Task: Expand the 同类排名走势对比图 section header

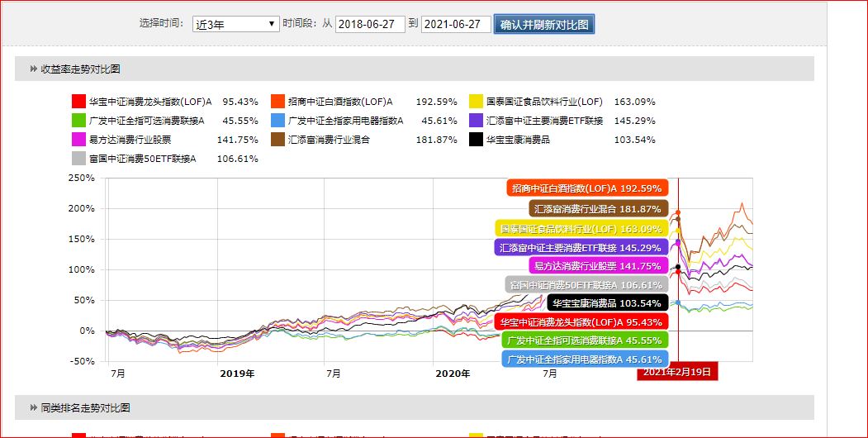Action: [x=414, y=407]
